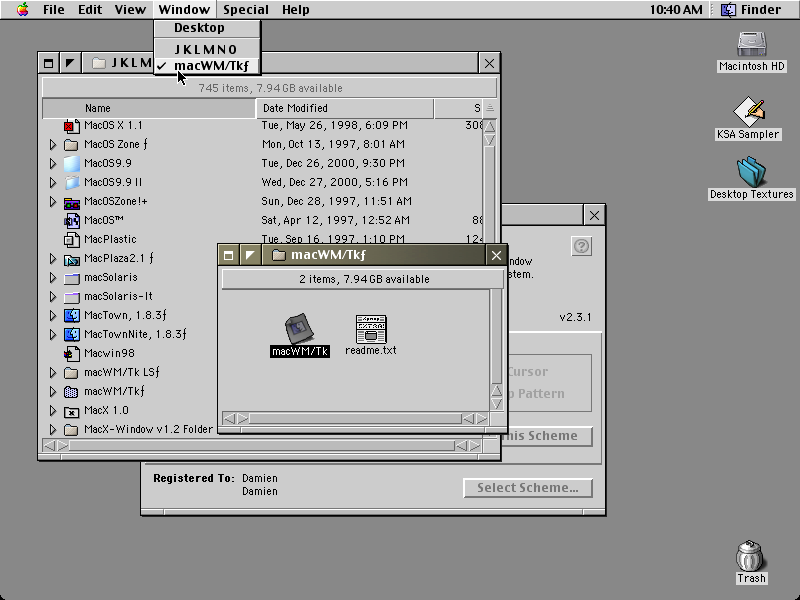This screenshot has height=600, width=800.
Task: Close the open Window menu via its title
Action: 184,9
